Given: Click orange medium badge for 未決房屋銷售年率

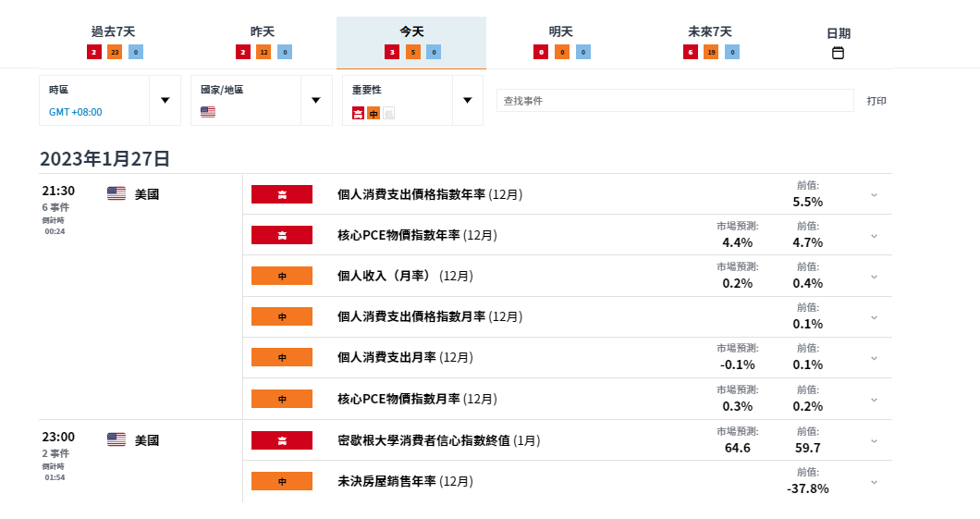Looking at the screenshot, I should coord(282,481).
